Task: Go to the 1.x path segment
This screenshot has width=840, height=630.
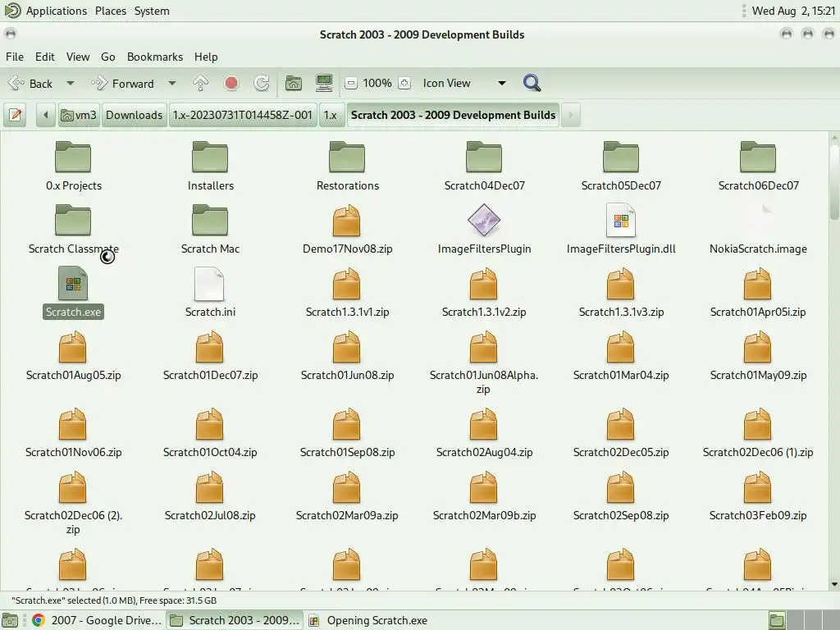Action: [331, 115]
